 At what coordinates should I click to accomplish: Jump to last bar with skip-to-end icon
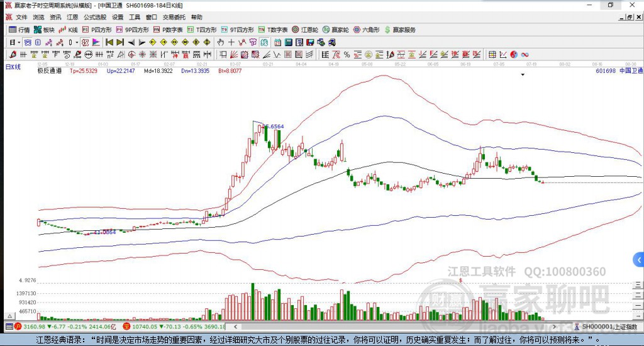120,42
